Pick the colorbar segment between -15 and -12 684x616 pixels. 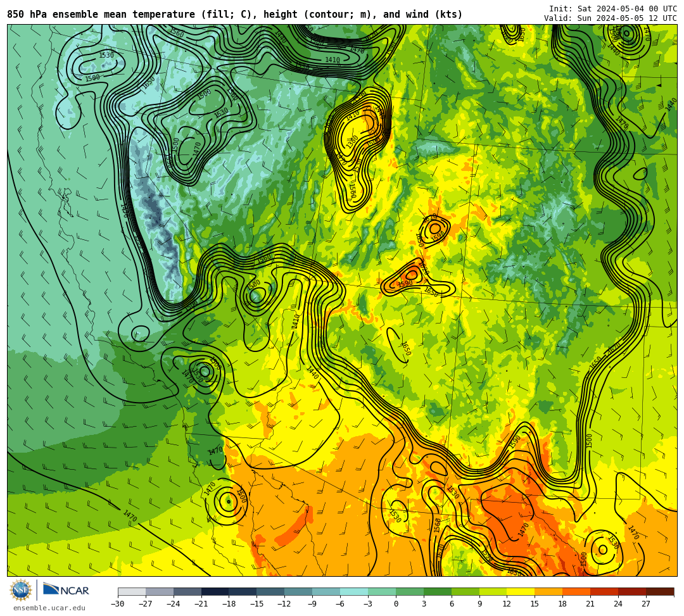271,591
